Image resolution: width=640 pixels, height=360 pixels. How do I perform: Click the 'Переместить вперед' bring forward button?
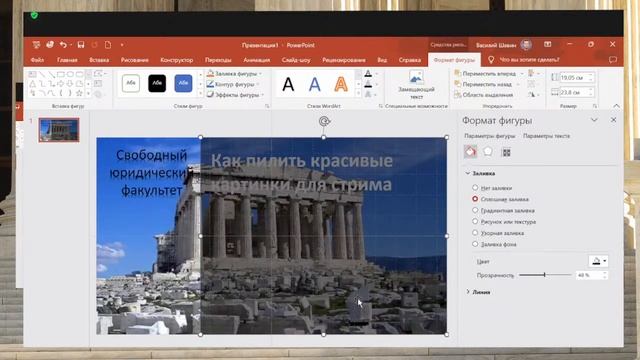[x=485, y=74]
